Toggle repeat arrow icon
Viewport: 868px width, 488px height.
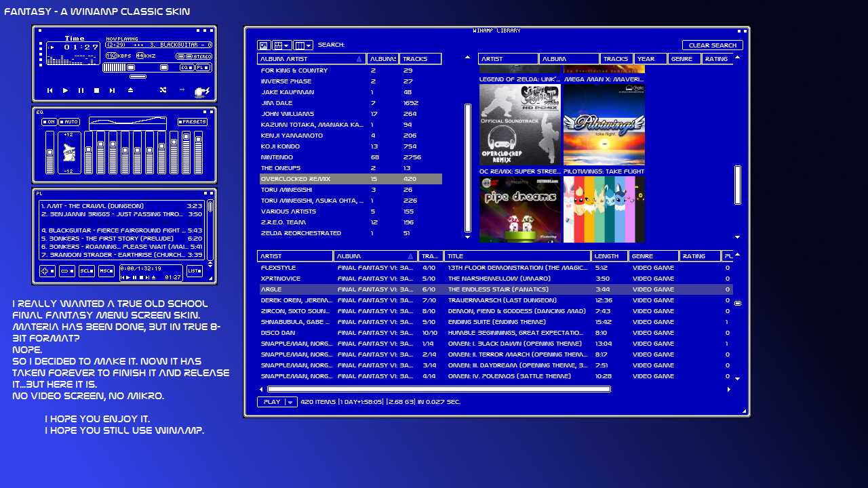[x=182, y=89]
